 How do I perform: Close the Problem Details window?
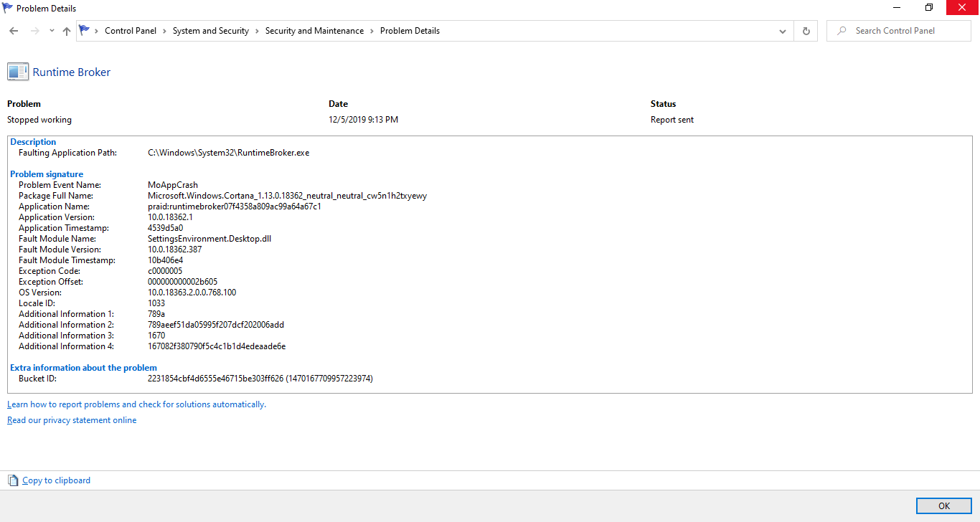click(x=962, y=8)
